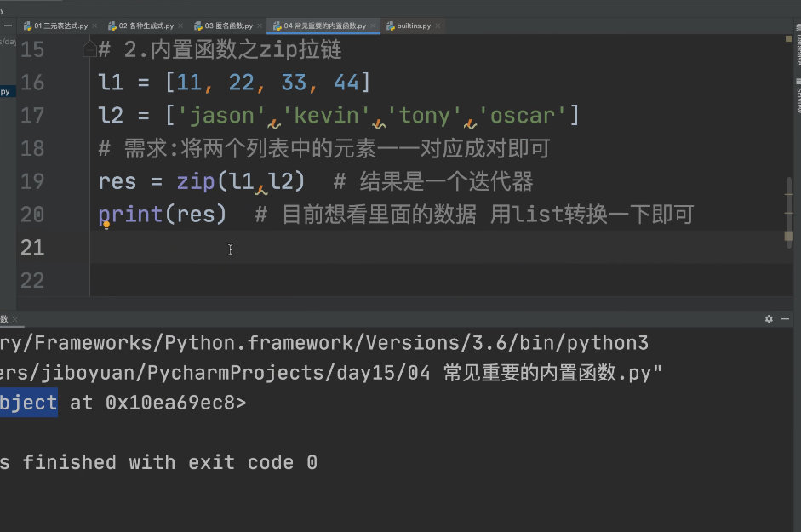Click the editor vertical scrollbar thumb
801x532 pixels.
[790, 210]
